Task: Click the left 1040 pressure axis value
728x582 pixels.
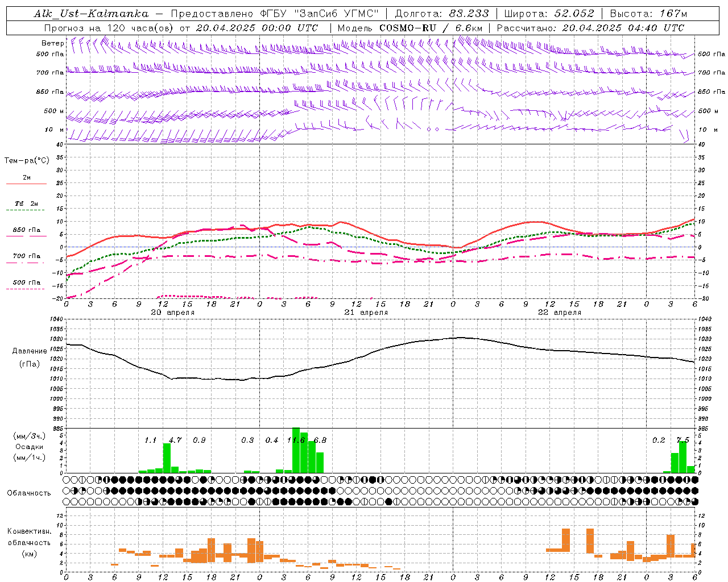Action: coord(57,319)
